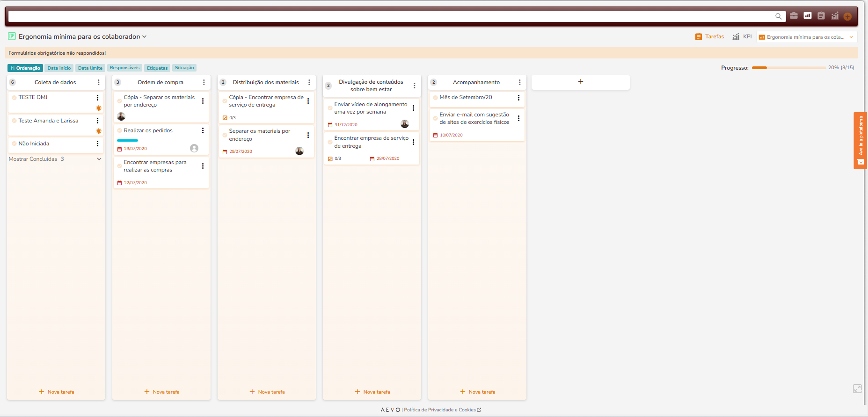The image size is (868, 417).
Task: Open the Ordem de compra column menu
Action: click(204, 82)
